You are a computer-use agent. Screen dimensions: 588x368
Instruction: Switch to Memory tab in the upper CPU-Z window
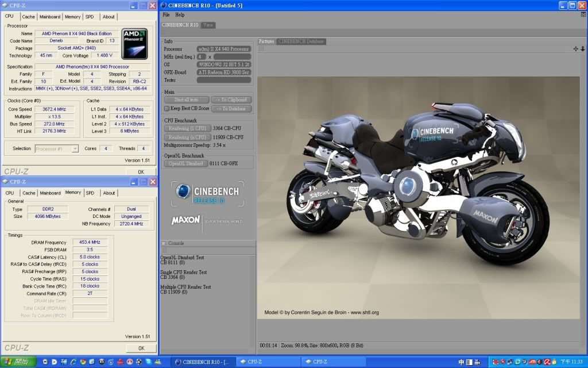(72, 17)
